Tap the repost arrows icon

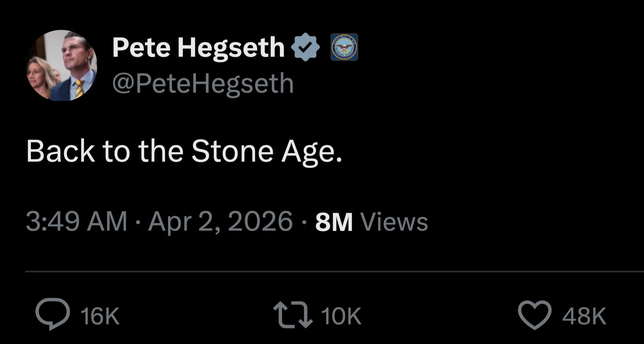[293, 316]
